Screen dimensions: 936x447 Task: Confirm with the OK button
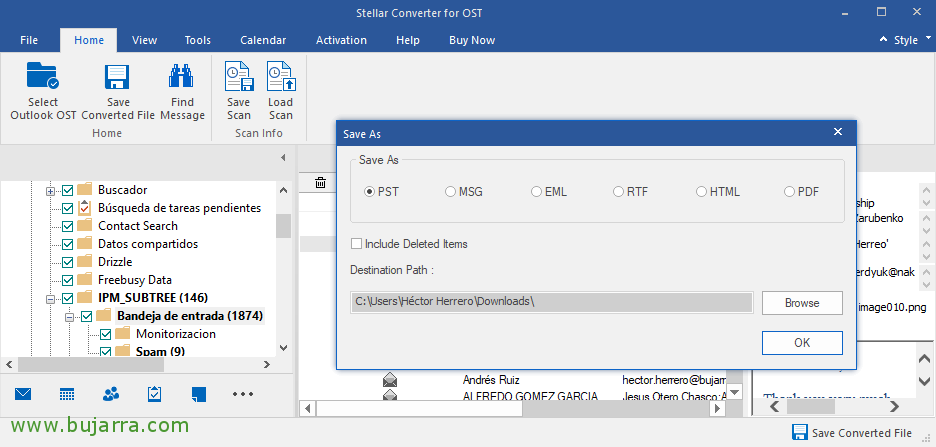802,343
